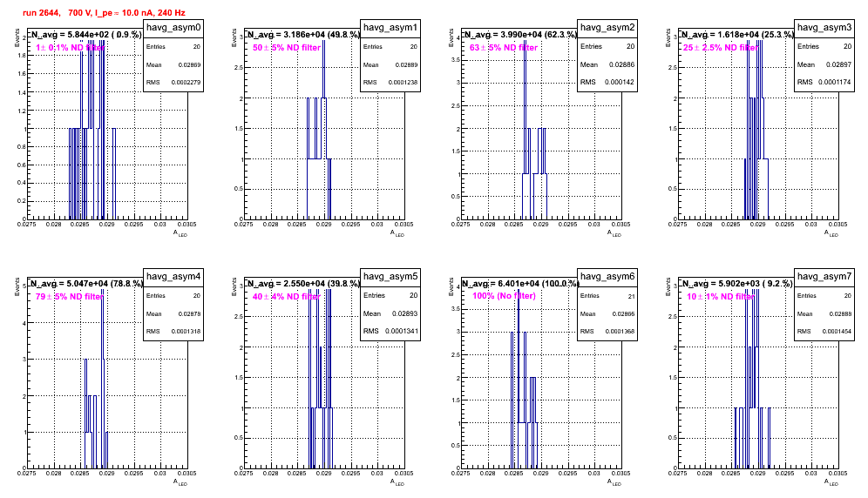Select RMS value 0.0001454 in havg_asym7
868x498 pixels.
(x=837, y=332)
